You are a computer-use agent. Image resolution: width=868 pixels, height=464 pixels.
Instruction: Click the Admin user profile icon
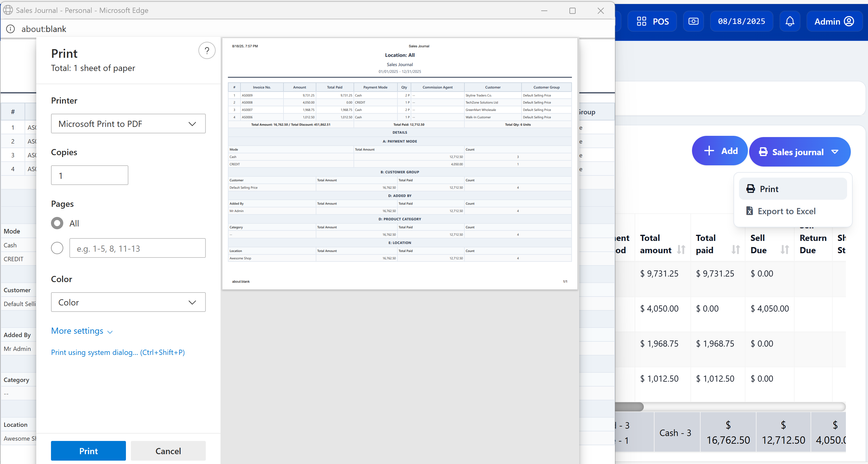(849, 22)
